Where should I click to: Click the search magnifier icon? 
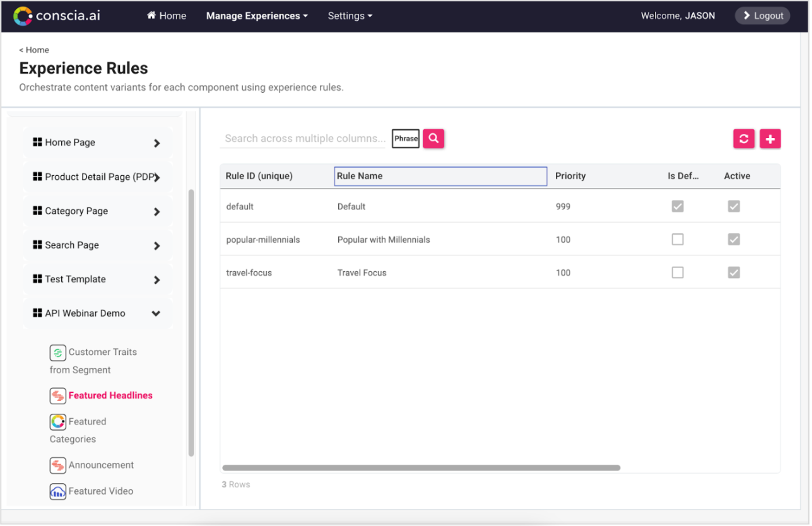[x=433, y=138]
